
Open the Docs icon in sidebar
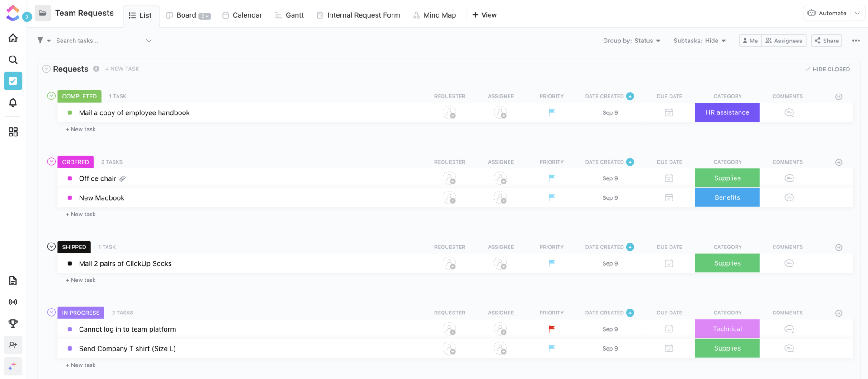pos(13,281)
